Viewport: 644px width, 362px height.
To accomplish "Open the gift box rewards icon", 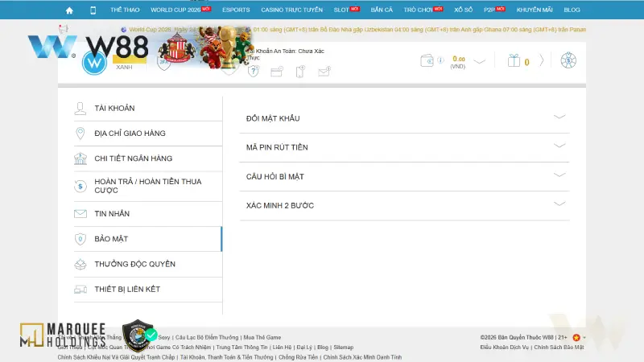I will pyautogui.click(x=514, y=61).
